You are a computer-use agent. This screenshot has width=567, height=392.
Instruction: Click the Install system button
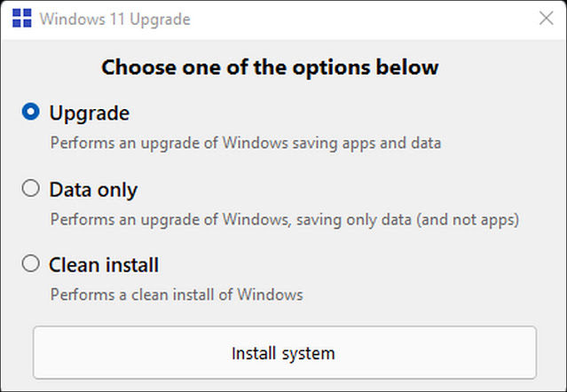285,353
